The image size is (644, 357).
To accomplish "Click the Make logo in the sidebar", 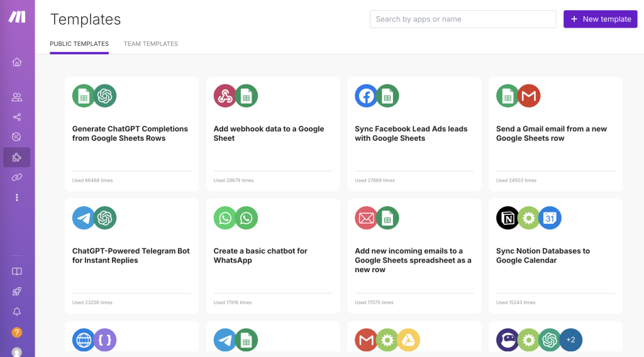I will [17, 17].
